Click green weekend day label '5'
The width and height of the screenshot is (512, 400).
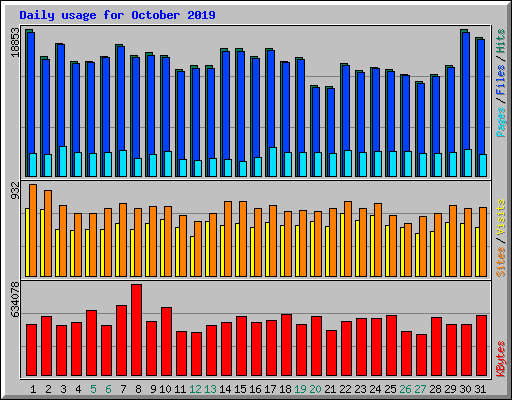tap(93, 389)
